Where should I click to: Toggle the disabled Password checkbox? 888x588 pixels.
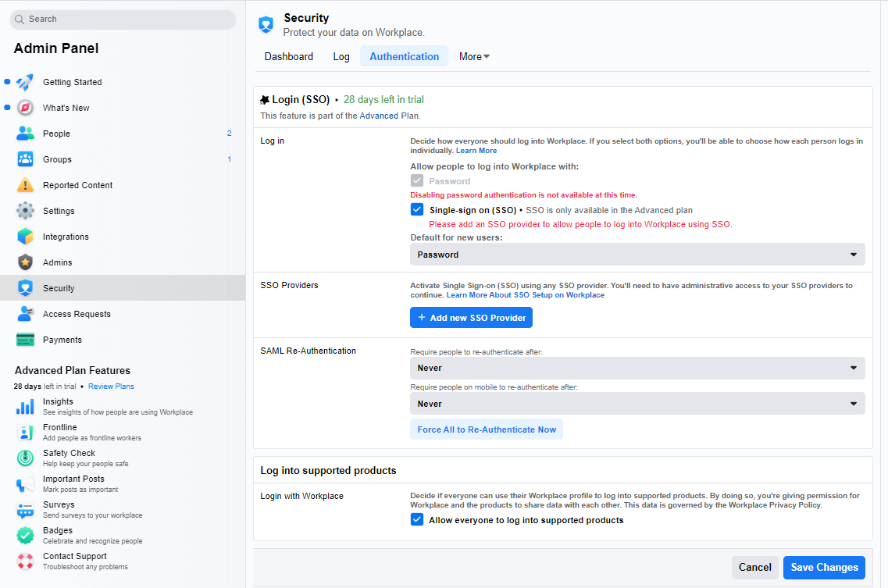click(417, 180)
